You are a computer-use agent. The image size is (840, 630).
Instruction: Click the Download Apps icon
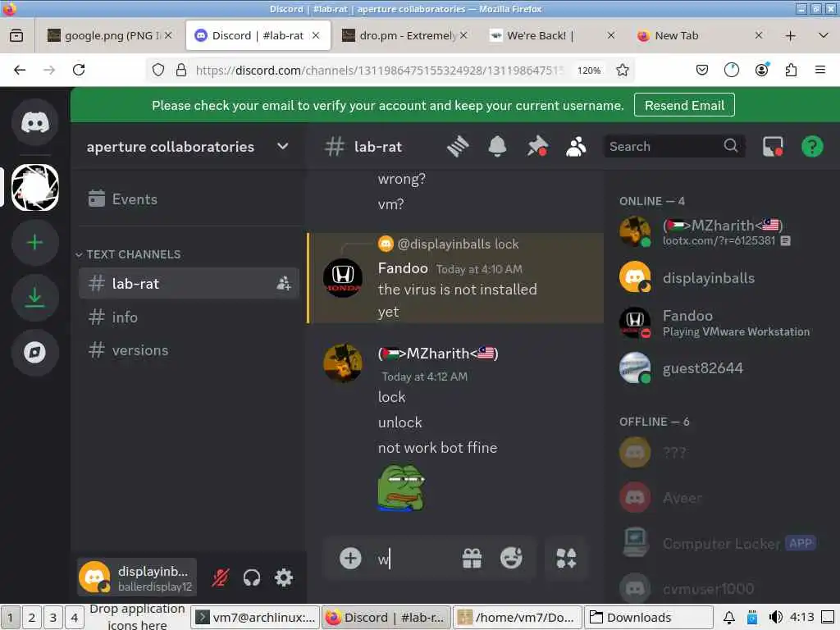[34, 297]
